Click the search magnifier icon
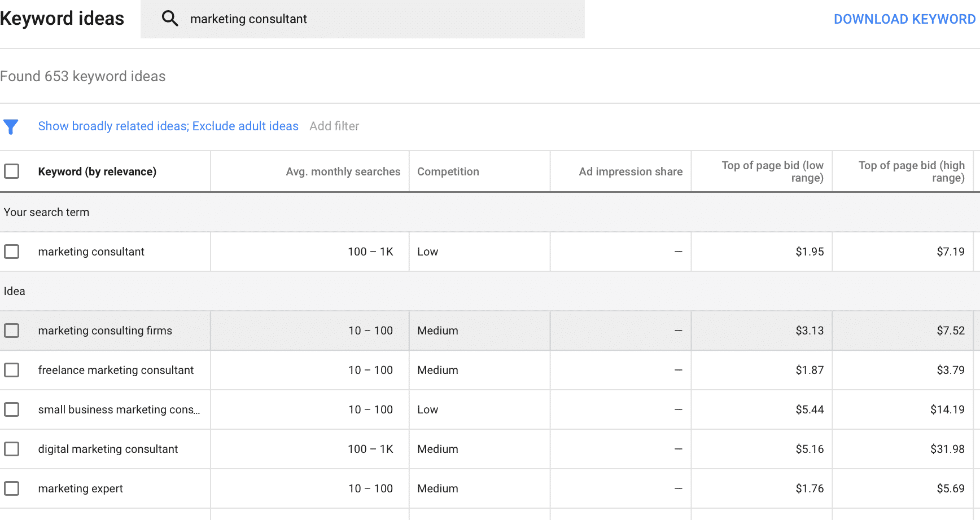980x520 pixels. tap(170, 19)
